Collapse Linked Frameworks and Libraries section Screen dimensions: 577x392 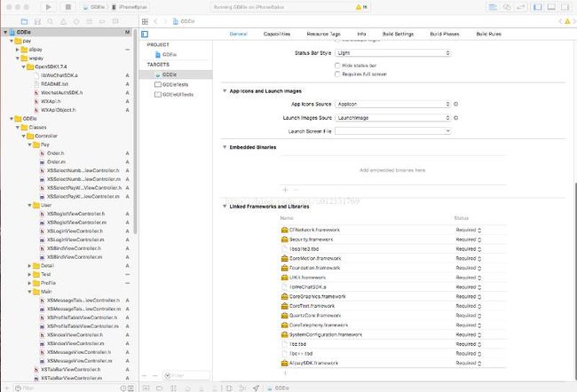tap(224, 207)
